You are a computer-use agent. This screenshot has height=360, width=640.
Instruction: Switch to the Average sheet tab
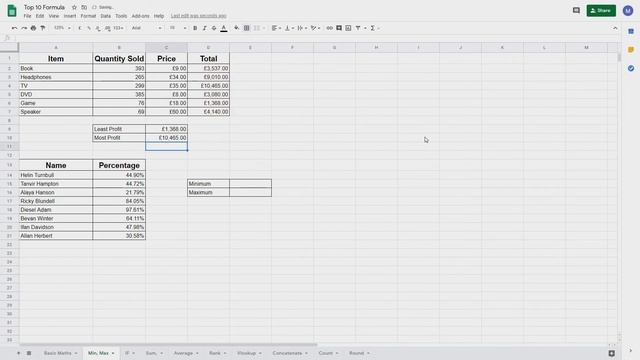pyautogui.click(x=186, y=353)
